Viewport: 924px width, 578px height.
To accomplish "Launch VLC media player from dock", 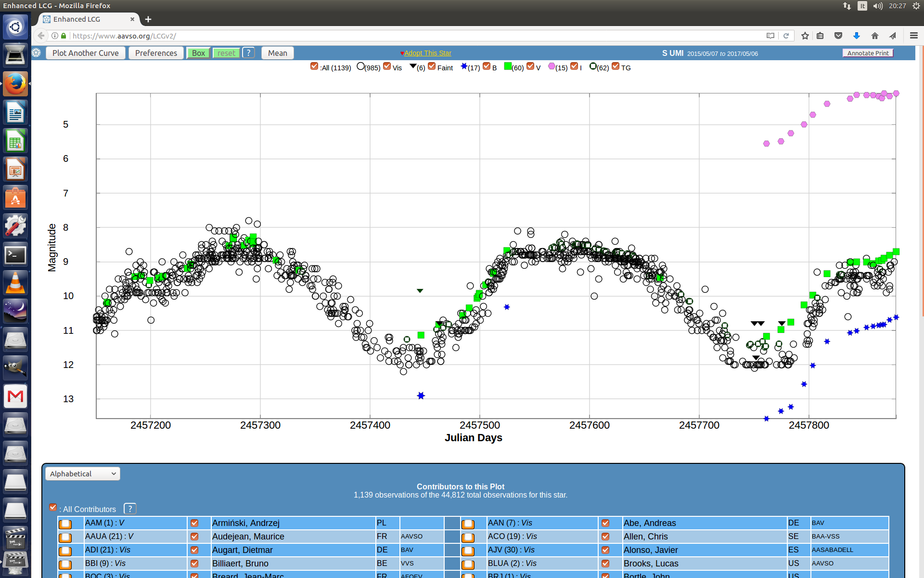I will [x=15, y=283].
